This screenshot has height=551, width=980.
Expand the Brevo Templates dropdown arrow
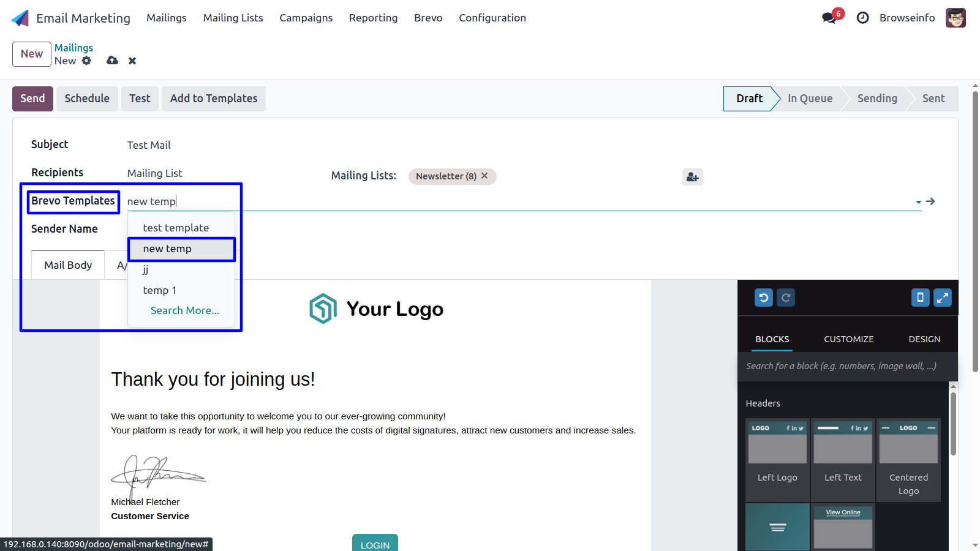pos(918,201)
